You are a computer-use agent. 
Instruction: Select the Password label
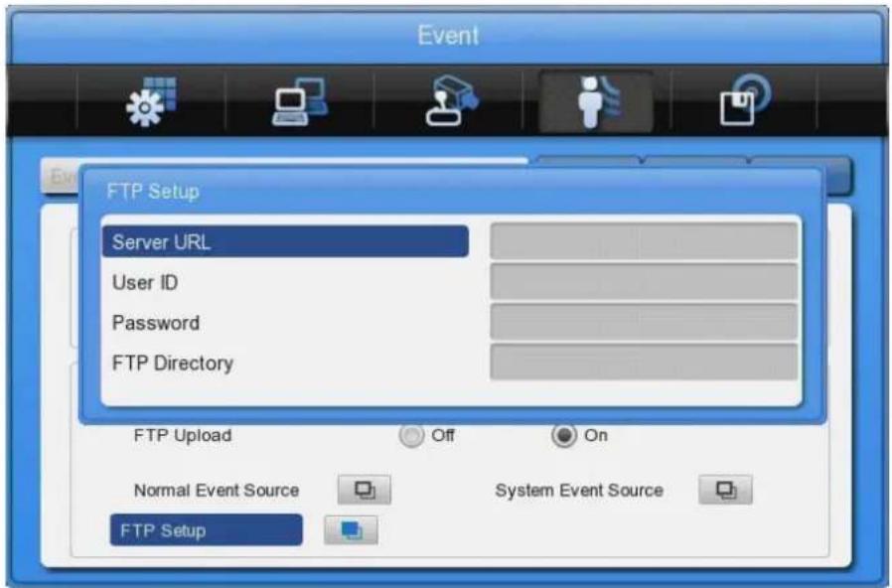(156, 323)
